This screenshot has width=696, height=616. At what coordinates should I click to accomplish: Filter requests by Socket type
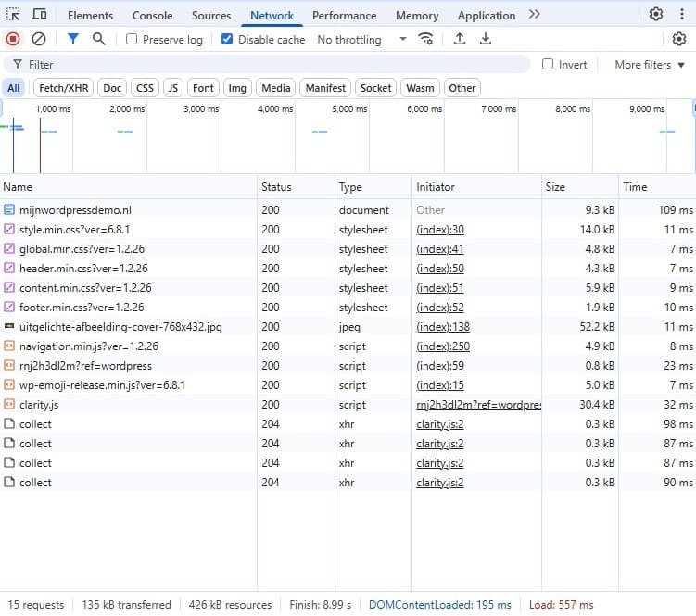tap(375, 88)
